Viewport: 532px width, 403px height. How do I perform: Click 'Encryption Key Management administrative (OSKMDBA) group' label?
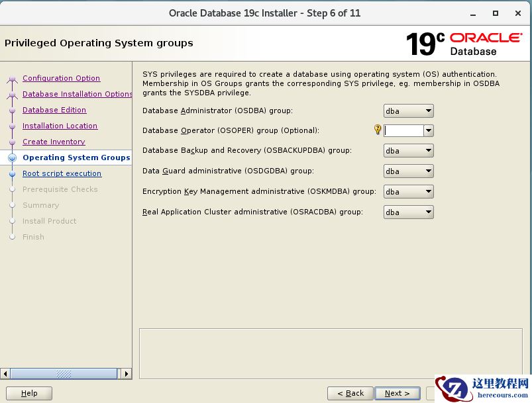(x=259, y=191)
